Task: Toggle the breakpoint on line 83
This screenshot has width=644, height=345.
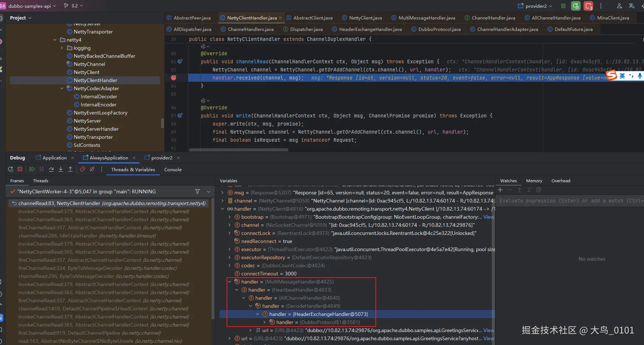Action: [174, 78]
